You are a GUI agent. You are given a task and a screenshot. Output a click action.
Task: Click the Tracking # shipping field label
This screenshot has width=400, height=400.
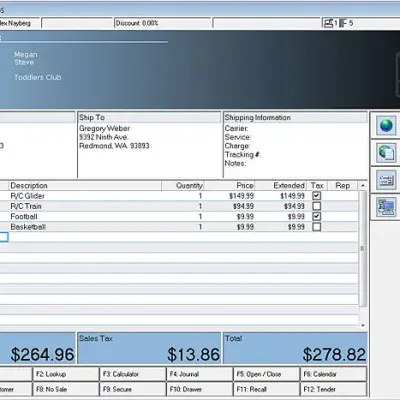pos(243,154)
